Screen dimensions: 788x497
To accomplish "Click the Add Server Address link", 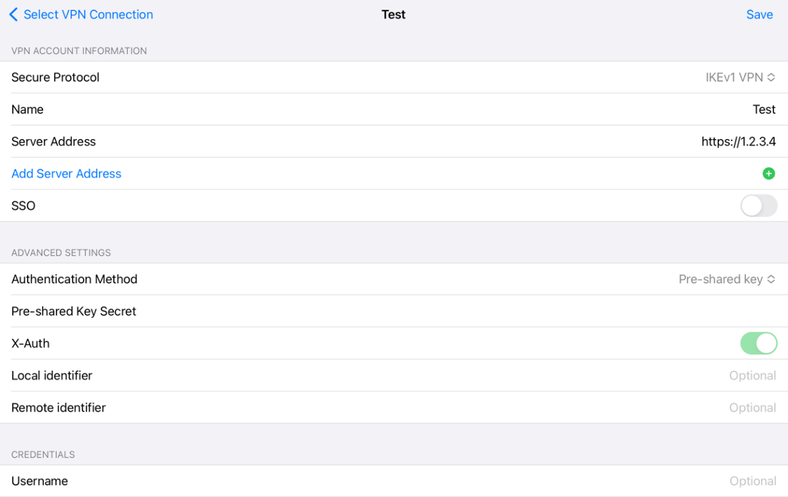I will 66,173.
